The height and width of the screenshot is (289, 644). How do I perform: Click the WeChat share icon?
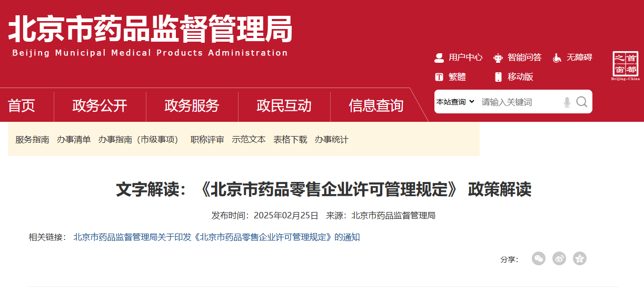tap(539, 258)
